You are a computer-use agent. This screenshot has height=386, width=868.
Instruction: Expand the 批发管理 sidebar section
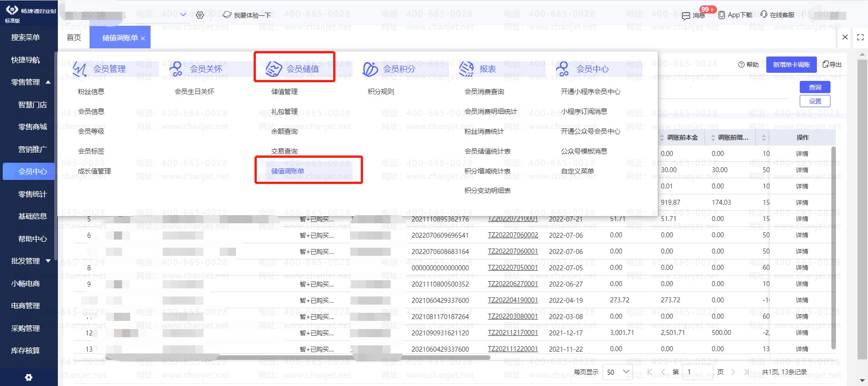[48, 261]
